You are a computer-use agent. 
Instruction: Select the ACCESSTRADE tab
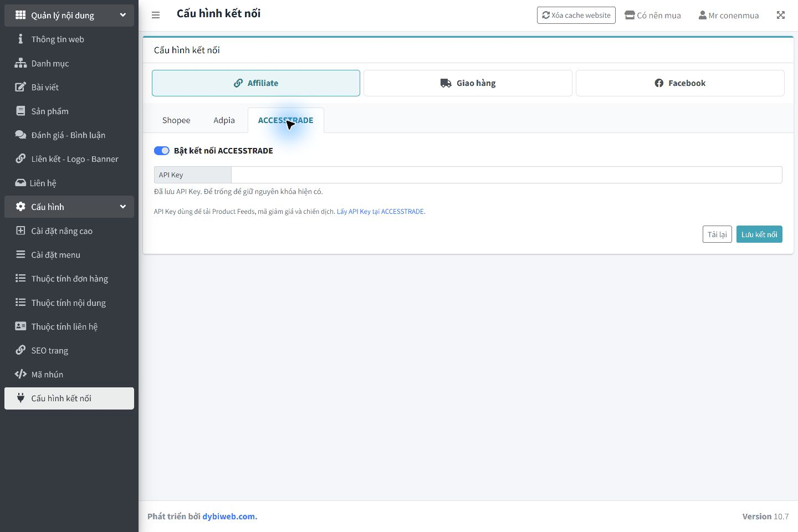click(285, 120)
